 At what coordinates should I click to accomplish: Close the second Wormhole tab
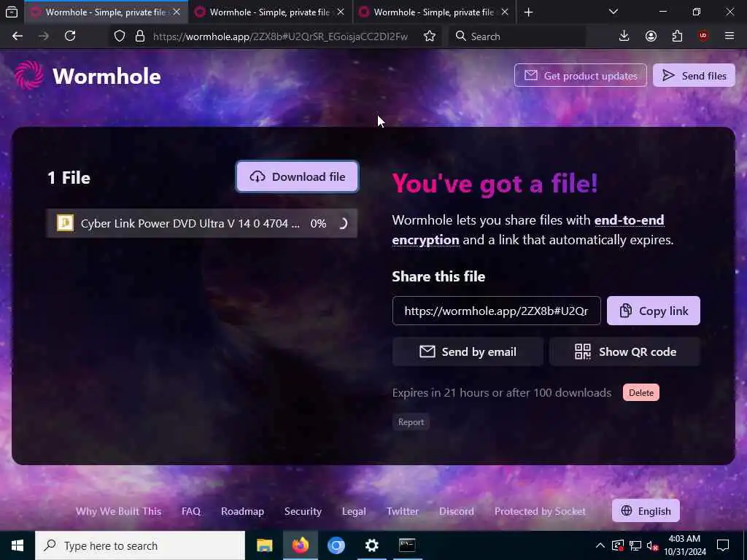pyautogui.click(x=341, y=12)
